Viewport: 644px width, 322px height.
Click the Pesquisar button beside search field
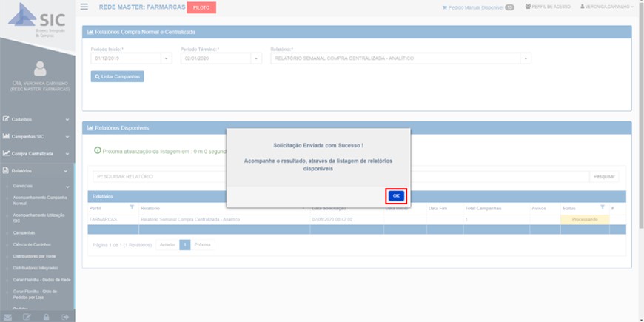pyautogui.click(x=605, y=177)
